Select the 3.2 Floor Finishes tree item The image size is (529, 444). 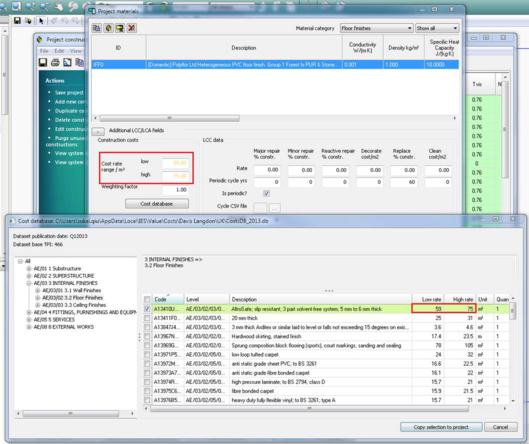73,298
